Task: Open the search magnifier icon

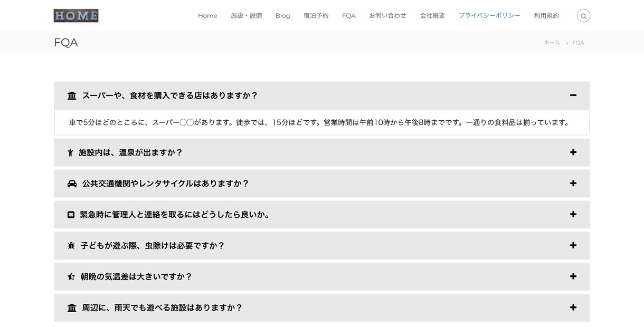Action: [x=583, y=16]
